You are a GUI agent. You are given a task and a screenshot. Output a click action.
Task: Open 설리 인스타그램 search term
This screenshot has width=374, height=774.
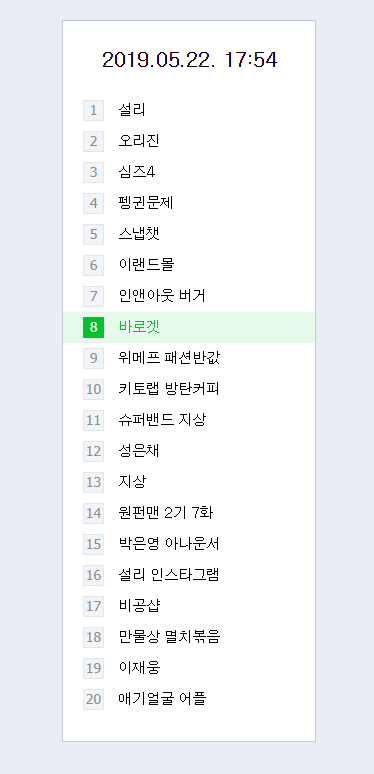coord(169,575)
